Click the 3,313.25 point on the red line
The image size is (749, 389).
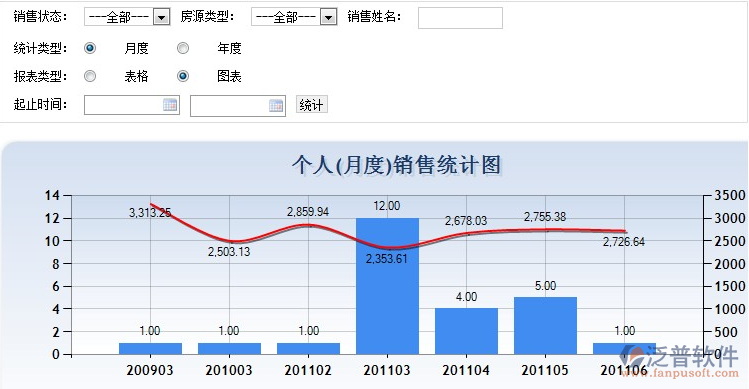151,205
